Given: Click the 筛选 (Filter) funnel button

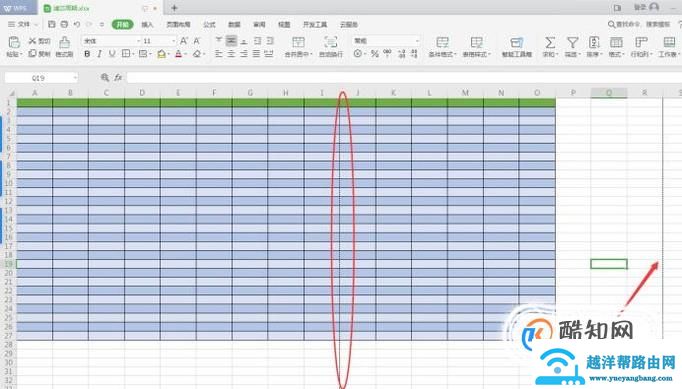Looking at the screenshot, I should [x=572, y=47].
